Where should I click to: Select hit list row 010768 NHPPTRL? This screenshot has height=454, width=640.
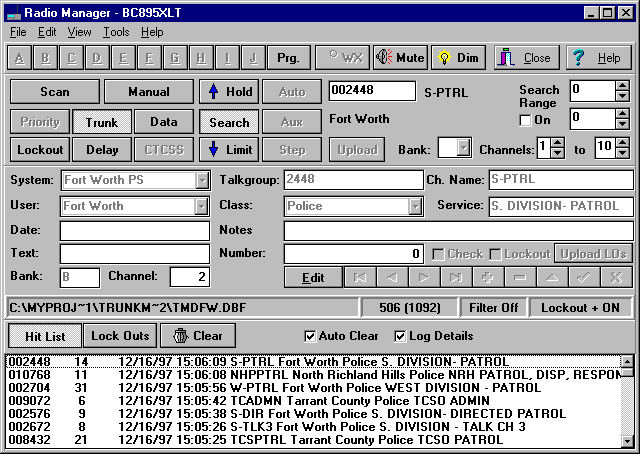click(x=313, y=375)
